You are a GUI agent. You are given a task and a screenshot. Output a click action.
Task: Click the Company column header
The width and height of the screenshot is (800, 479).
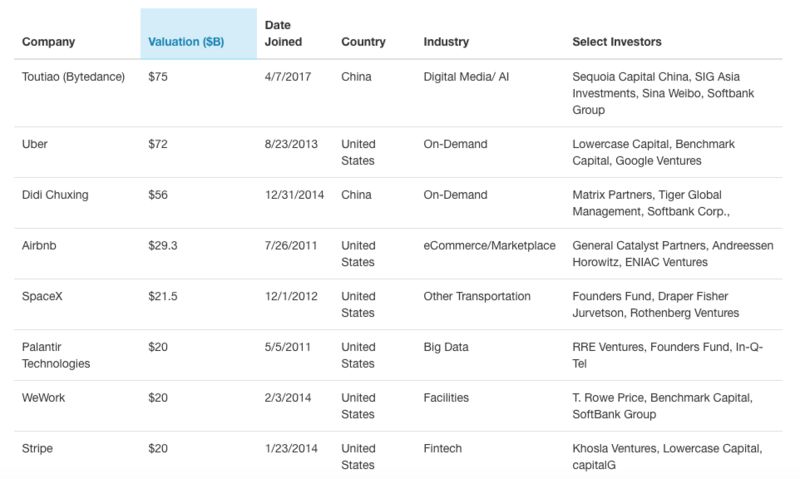[48, 42]
